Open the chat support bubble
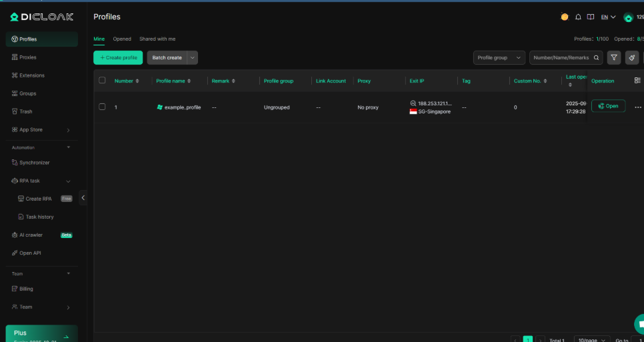644x342 pixels. (x=639, y=324)
